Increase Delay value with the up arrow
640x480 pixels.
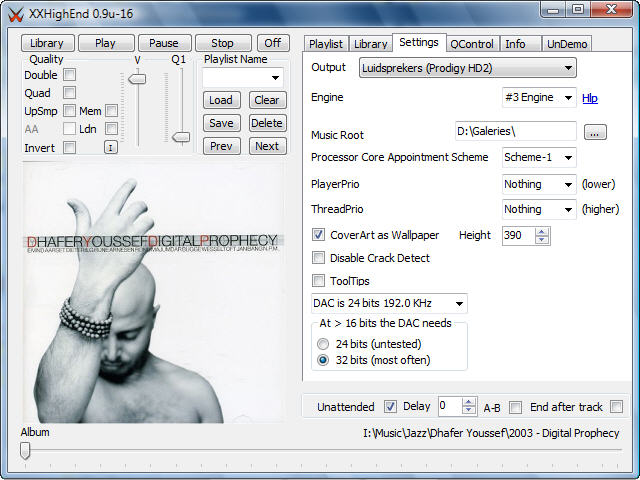click(469, 402)
